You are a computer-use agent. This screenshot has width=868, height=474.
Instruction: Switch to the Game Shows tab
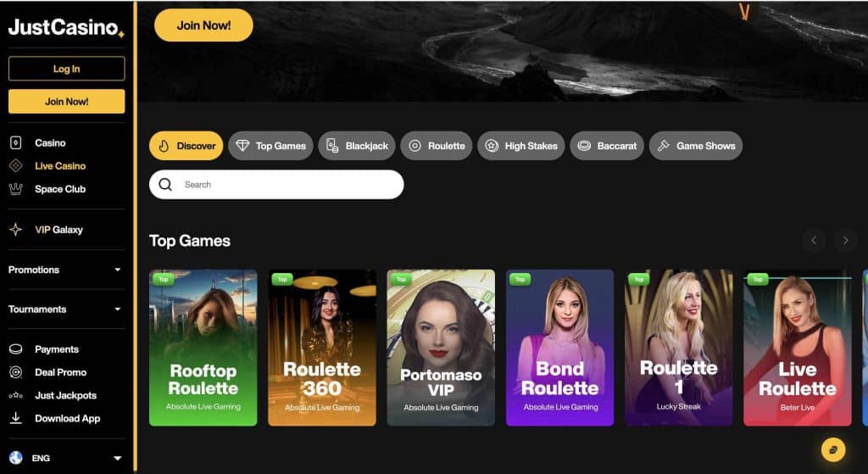click(x=696, y=146)
